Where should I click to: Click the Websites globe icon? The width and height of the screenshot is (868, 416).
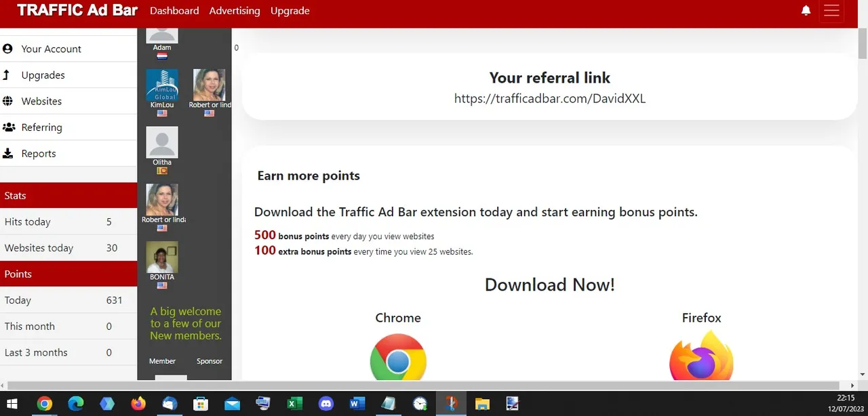[x=7, y=101]
